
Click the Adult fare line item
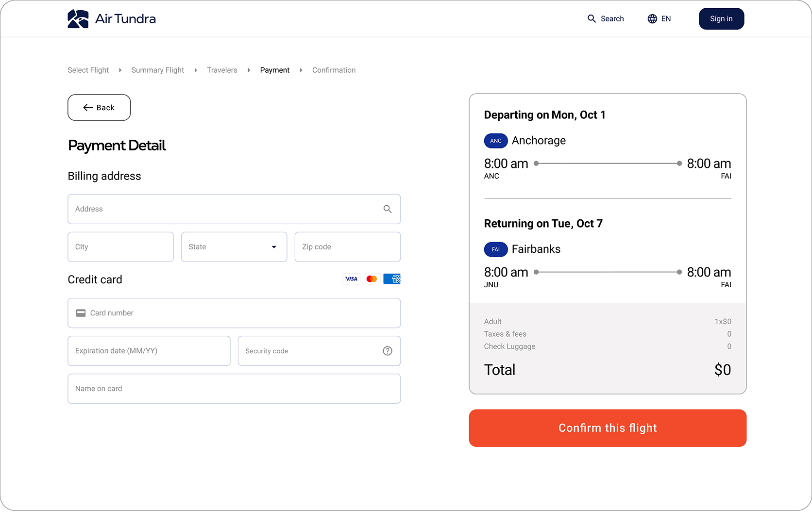pyautogui.click(x=608, y=322)
